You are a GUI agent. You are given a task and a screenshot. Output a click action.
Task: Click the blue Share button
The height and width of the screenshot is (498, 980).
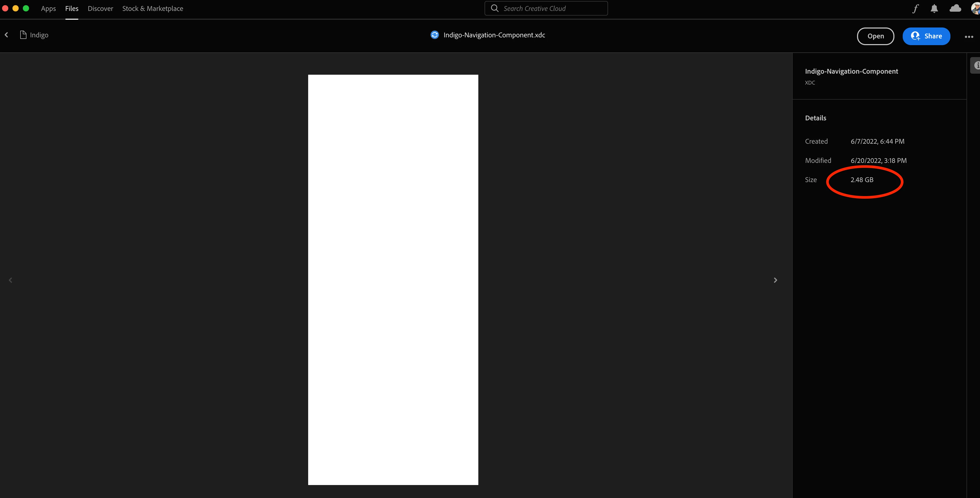(926, 36)
